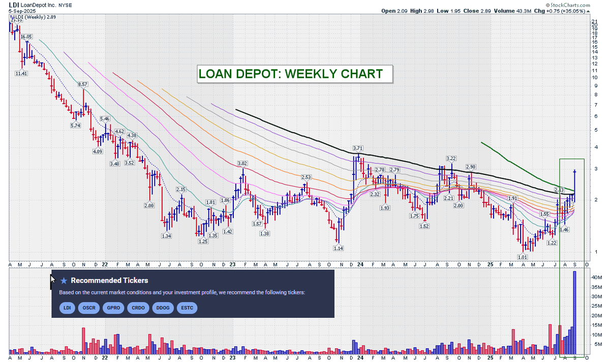610x364 pixels.
Task: Click the 3.02 price label
Action: click(x=242, y=163)
